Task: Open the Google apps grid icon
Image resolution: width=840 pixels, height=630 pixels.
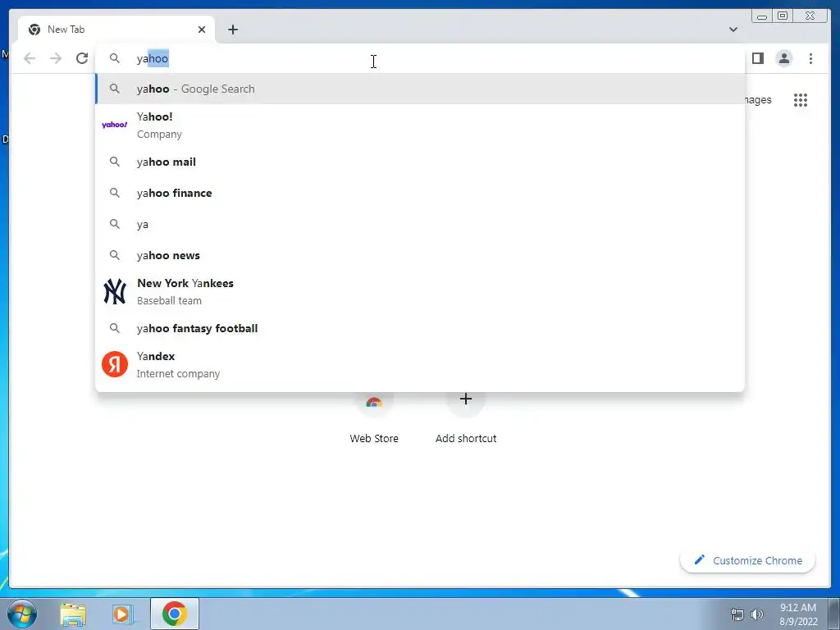Action: coord(801,99)
